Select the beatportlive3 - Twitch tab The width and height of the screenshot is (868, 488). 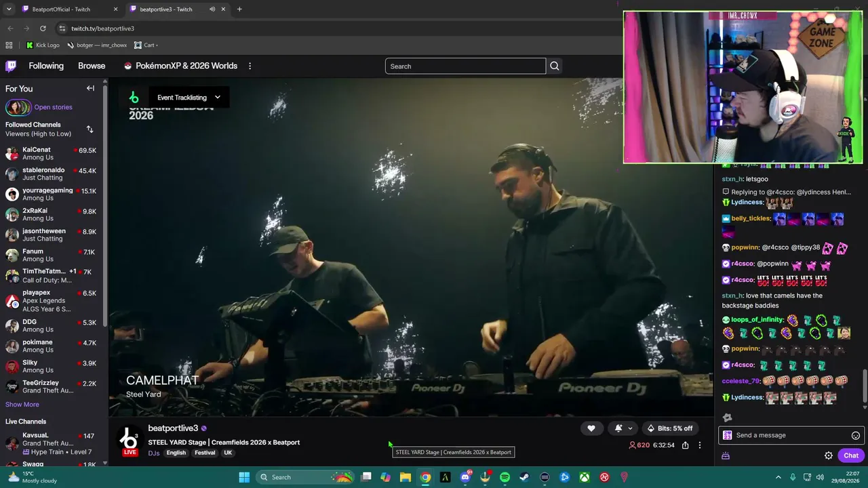[177, 9]
